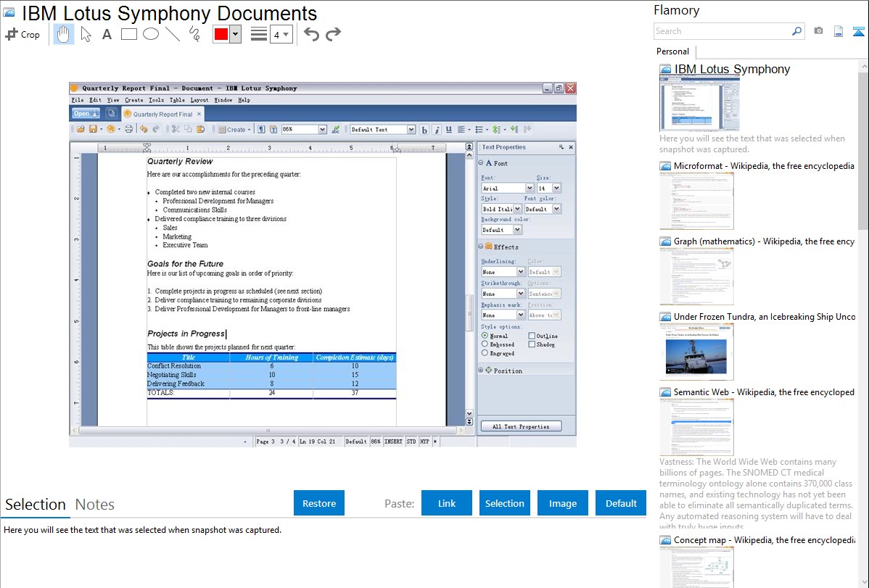Screen dimensions: 869x588
Task: Open the annotation color dropdown arrow
Action: coord(236,34)
